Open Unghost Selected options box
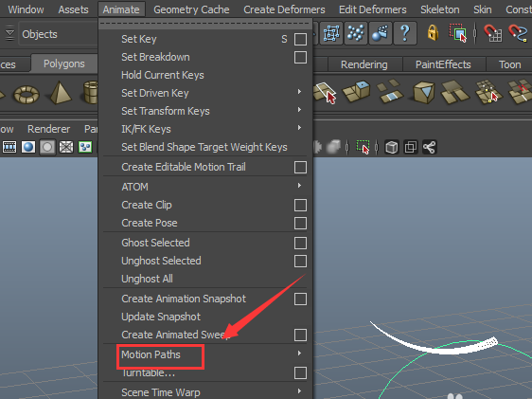This screenshot has width=532, height=399. pyautogui.click(x=300, y=261)
